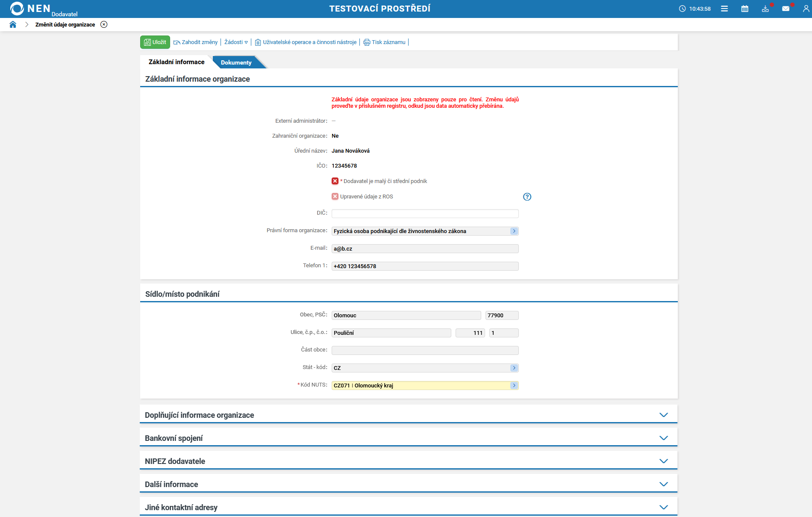Open the hamburger menu in top bar
812x517 pixels.
(724, 9)
